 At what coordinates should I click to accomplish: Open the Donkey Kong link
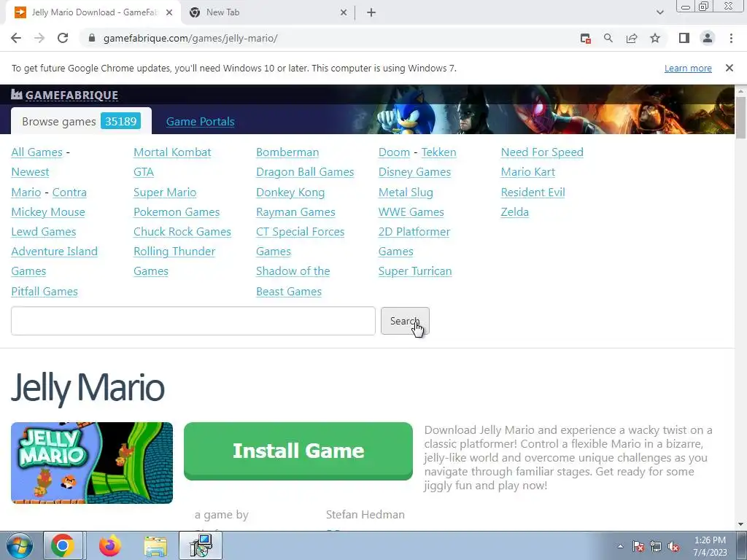(290, 192)
